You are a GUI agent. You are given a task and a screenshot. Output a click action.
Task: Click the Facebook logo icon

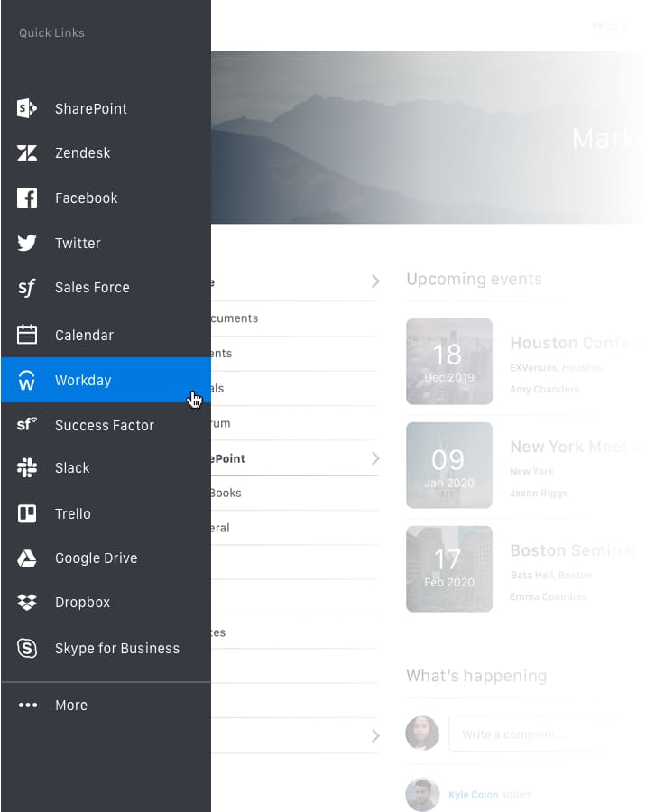click(x=27, y=198)
